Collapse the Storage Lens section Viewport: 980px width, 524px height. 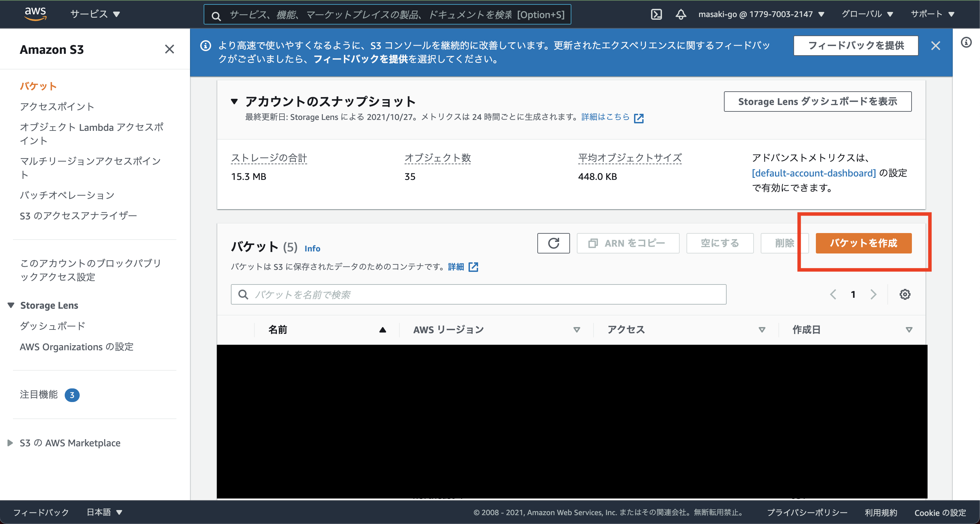11,305
